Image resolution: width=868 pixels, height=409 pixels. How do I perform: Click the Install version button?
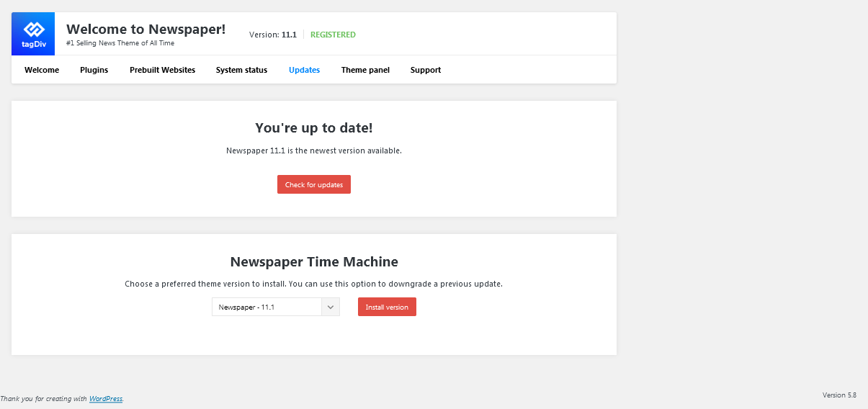click(387, 307)
